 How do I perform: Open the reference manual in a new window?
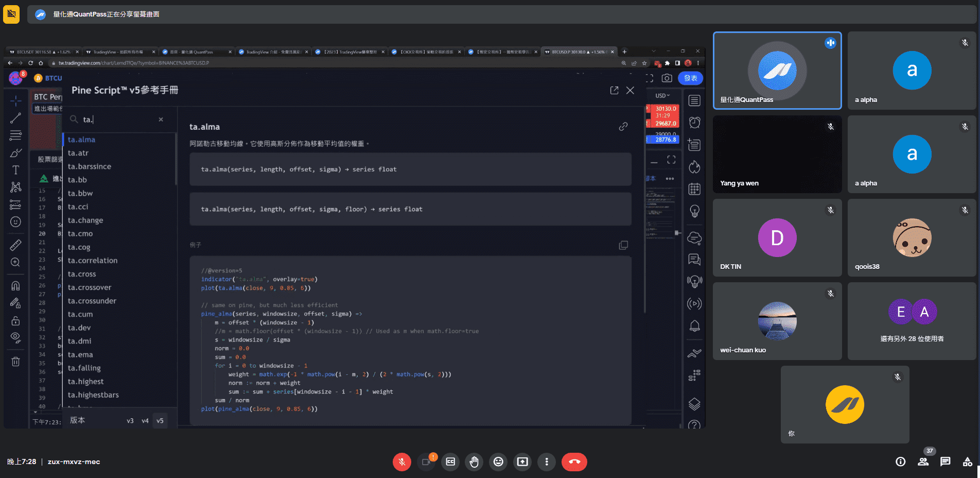coord(614,90)
